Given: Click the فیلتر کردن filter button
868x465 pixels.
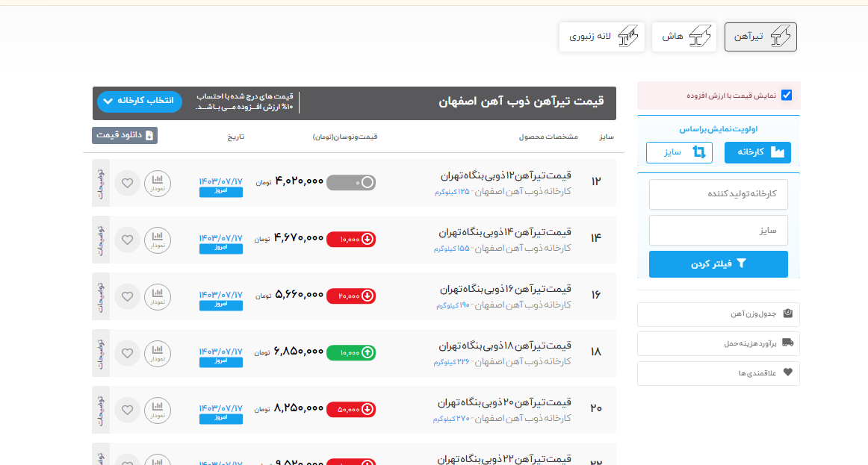Looking at the screenshot, I should (718, 263).
